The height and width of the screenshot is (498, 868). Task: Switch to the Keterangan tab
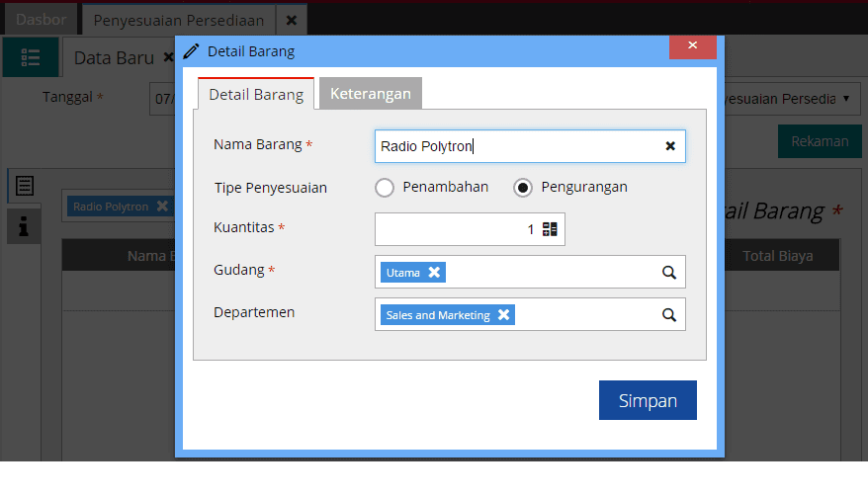click(371, 94)
